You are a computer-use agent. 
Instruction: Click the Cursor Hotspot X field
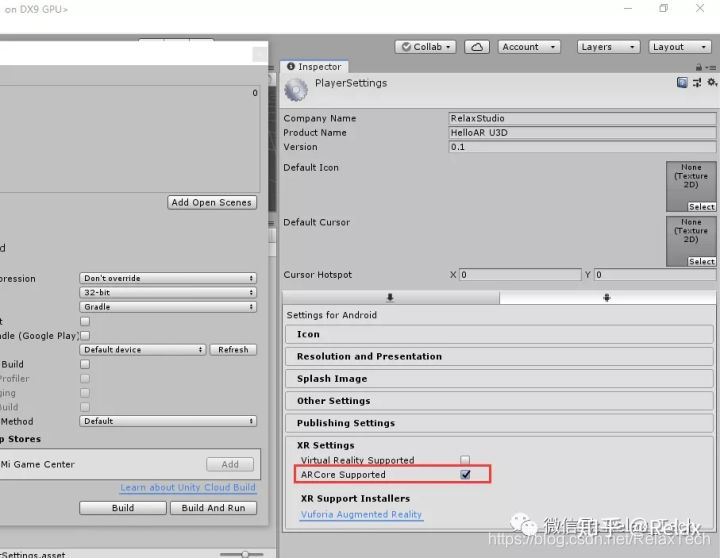tap(520, 275)
